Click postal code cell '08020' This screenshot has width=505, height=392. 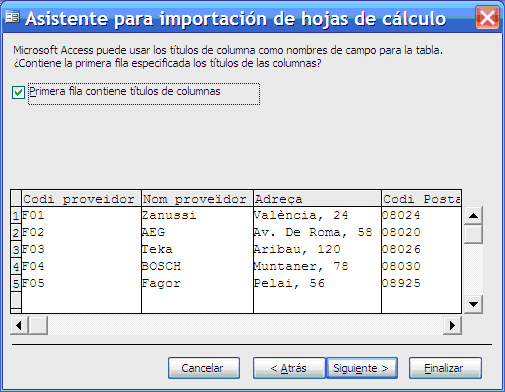[422, 232]
